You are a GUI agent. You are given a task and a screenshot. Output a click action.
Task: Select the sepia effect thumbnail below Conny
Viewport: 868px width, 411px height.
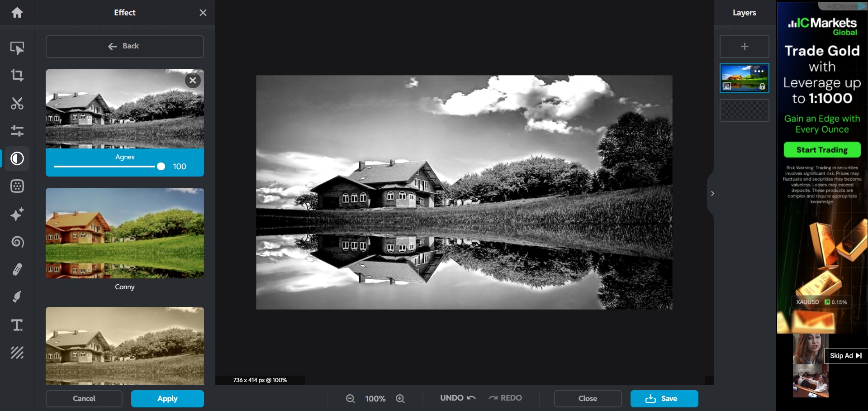[125, 346]
